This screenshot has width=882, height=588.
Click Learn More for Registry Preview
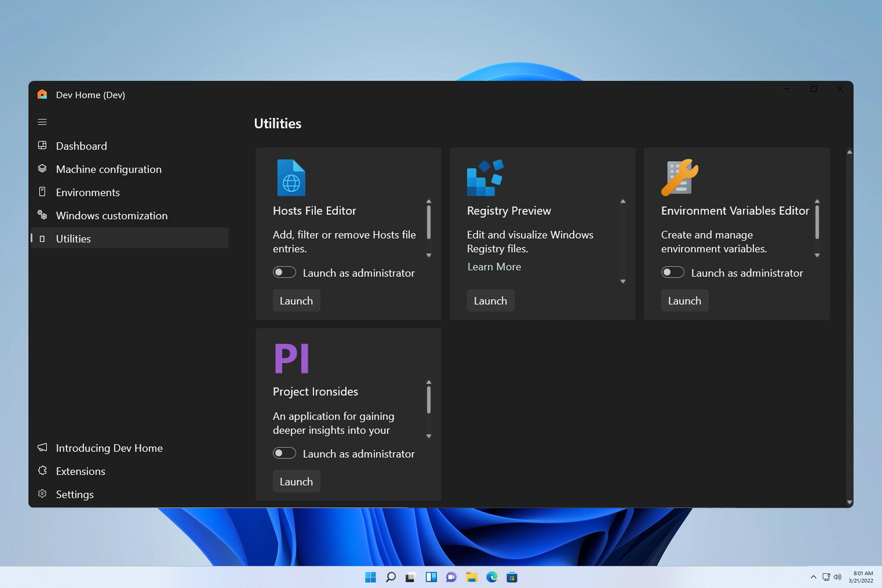(x=493, y=266)
